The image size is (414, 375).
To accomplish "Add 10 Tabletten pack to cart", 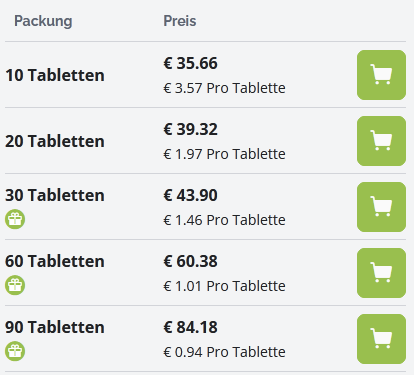I will [381, 75].
